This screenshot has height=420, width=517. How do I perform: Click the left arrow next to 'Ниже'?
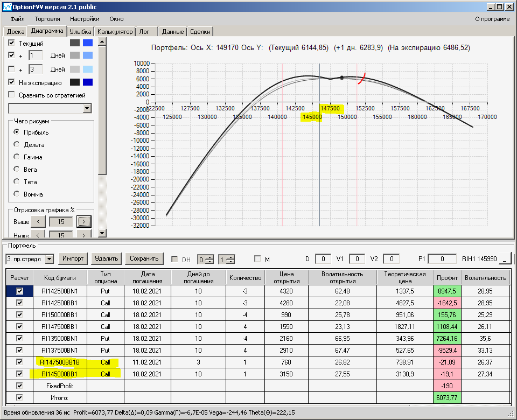pos(38,235)
